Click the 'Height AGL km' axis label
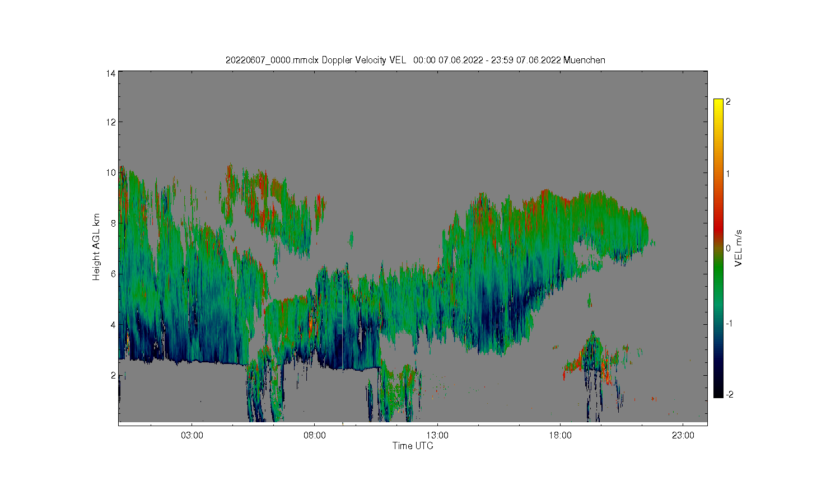Viewport: 840px width, 504px height. pos(96,247)
